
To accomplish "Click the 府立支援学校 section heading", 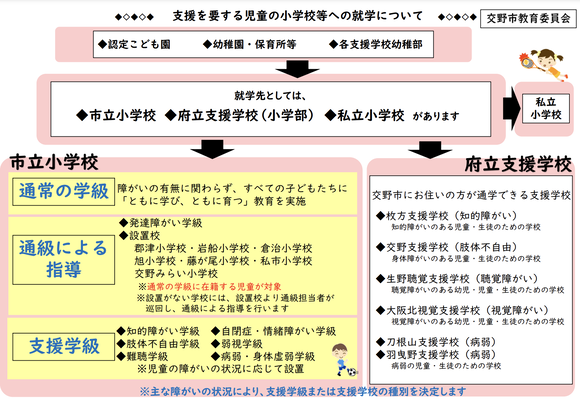I will (x=518, y=164).
